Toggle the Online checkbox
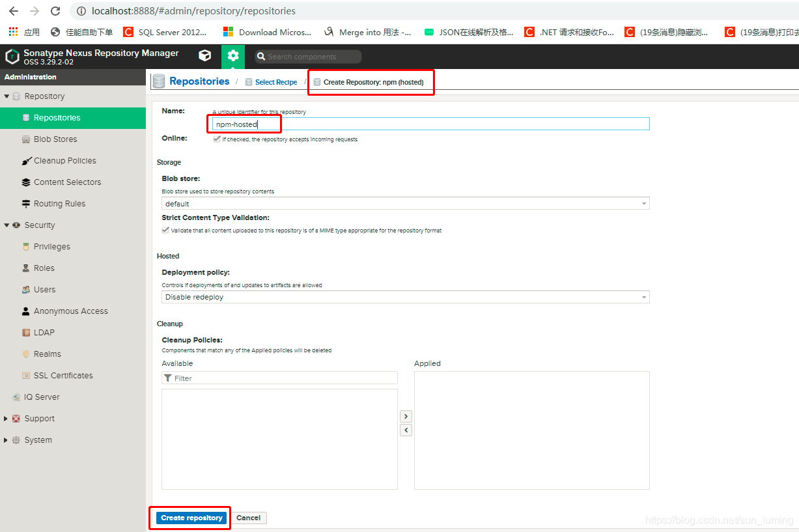Viewport: 799px width, 532px height. coord(217,139)
